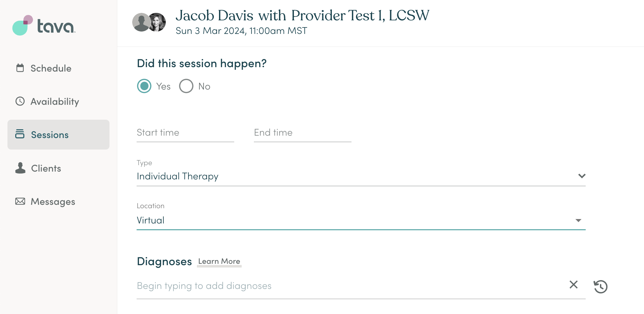644x314 pixels.
Task: Open the Type dropdown chevron
Action: click(x=582, y=176)
